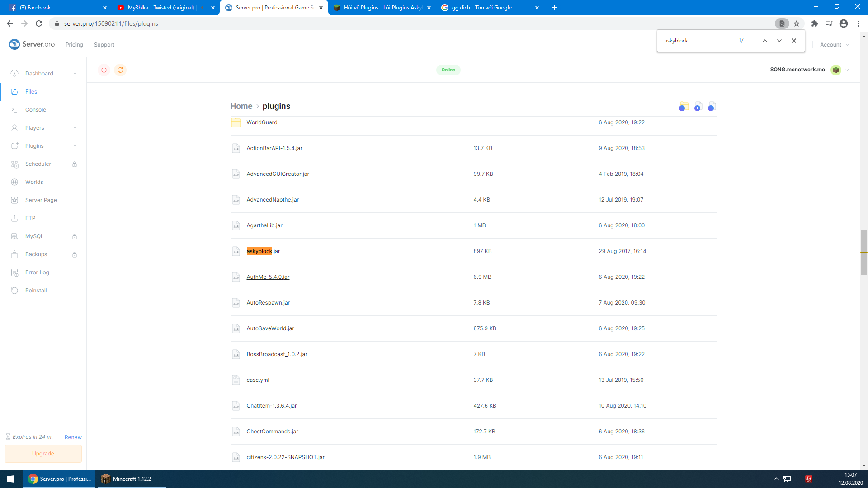Click the upload file icon
Viewport: 868px width, 488px height.
tap(698, 107)
